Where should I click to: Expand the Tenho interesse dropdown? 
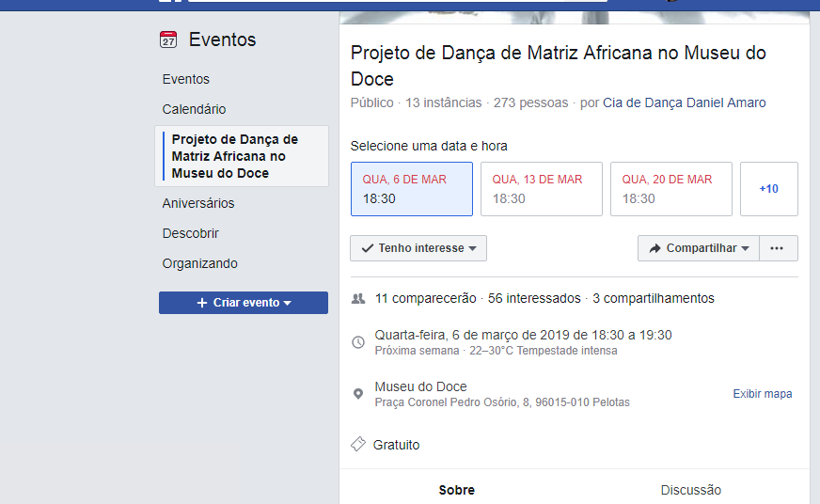tap(418, 248)
